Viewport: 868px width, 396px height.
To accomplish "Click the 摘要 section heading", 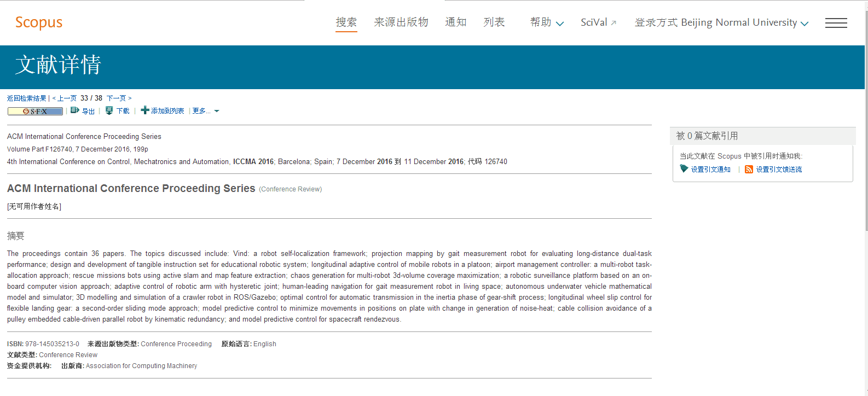I will (x=16, y=236).
